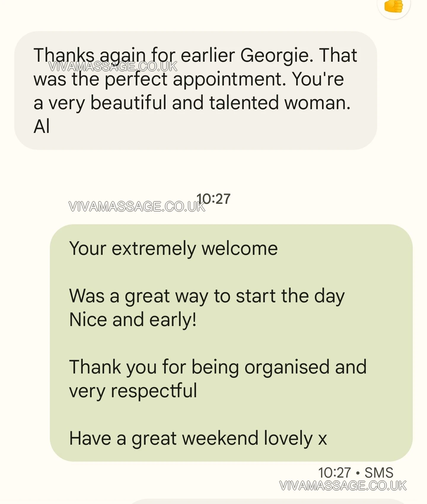
Task: Click the partially visible bubble at bottom edge
Action: pyautogui.click(x=267, y=501)
